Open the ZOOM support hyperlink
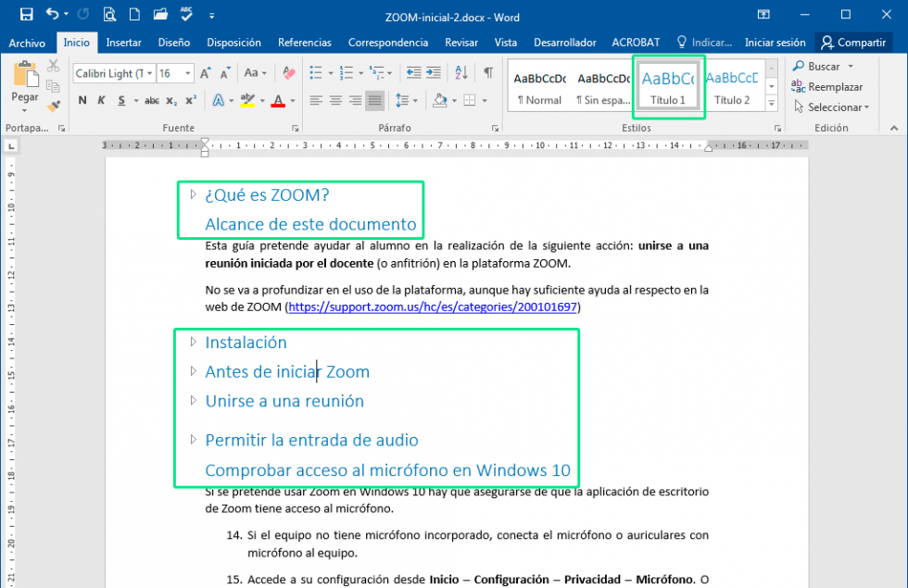 pos(433,307)
